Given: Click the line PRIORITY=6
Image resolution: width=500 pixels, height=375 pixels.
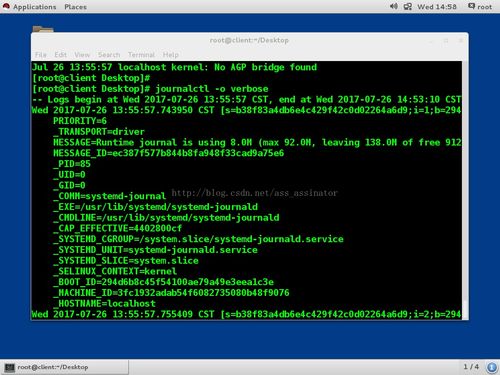Looking at the screenshot, I should pyautogui.click(x=80, y=121).
